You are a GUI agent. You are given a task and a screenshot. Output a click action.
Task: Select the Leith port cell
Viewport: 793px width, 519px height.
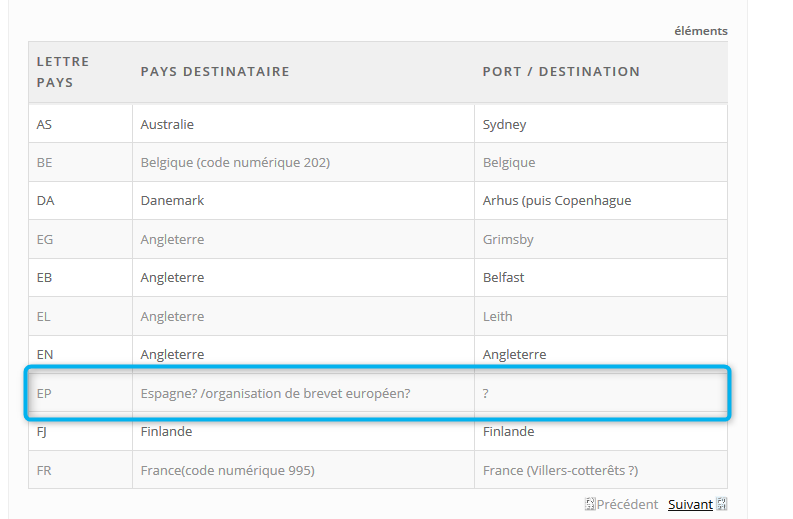(x=497, y=317)
